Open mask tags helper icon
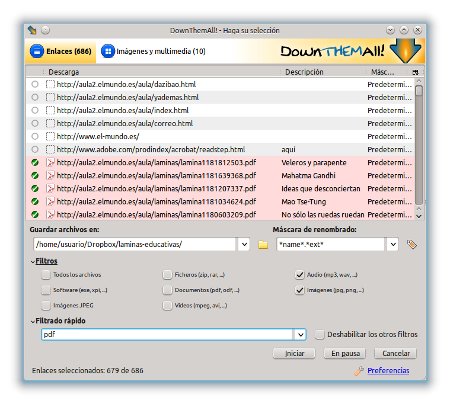Screen dimensions: 450x404 click(x=412, y=245)
